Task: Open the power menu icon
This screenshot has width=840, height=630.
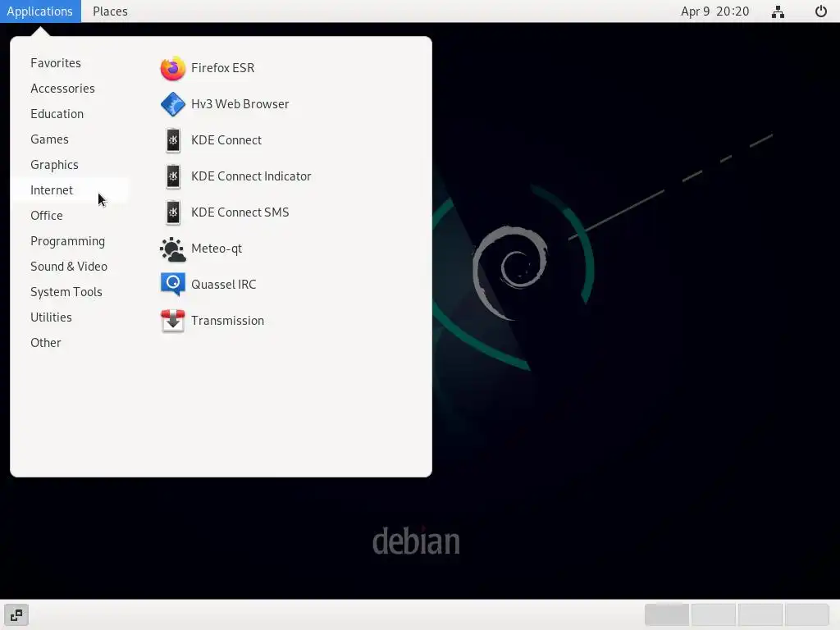Action: (x=820, y=11)
